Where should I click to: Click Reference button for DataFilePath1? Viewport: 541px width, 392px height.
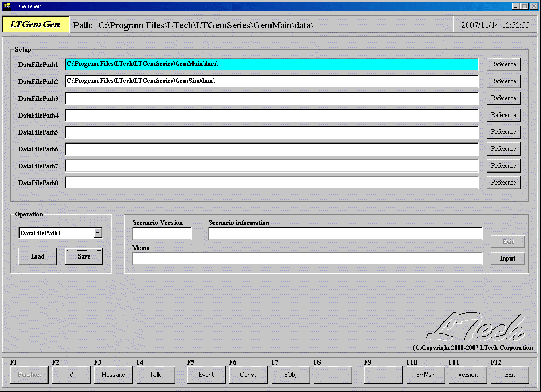[503, 64]
